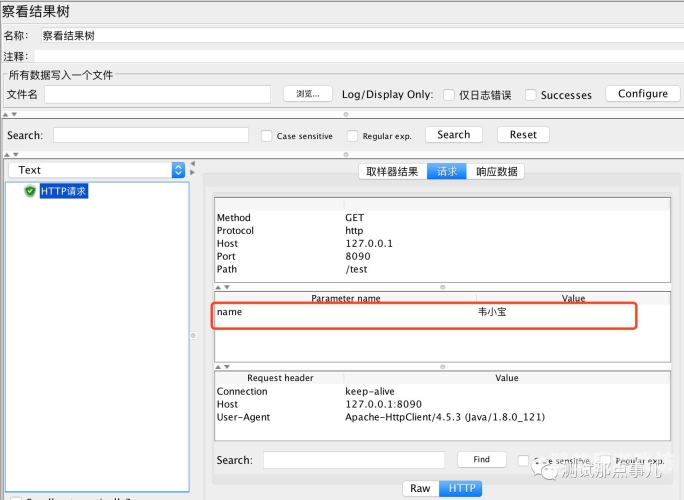The image size is (684, 500).
Task: Switch to the 响应数据 tab
Action: point(496,171)
